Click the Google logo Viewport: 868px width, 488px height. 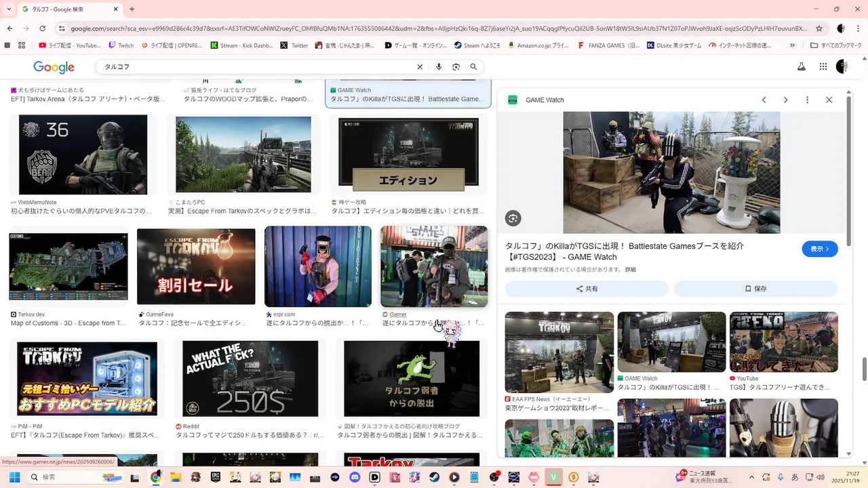click(x=54, y=67)
